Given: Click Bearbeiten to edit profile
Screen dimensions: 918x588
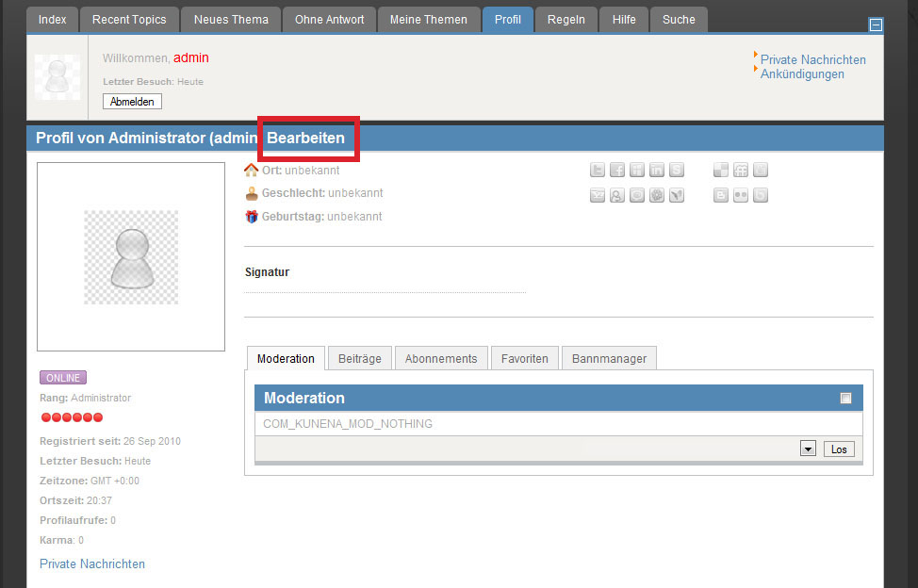Looking at the screenshot, I should (305, 139).
